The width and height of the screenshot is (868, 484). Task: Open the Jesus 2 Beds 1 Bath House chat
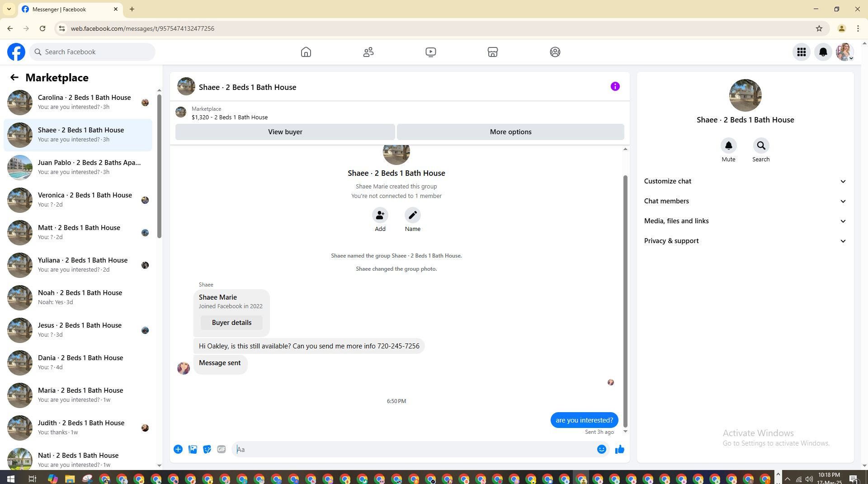(x=78, y=330)
